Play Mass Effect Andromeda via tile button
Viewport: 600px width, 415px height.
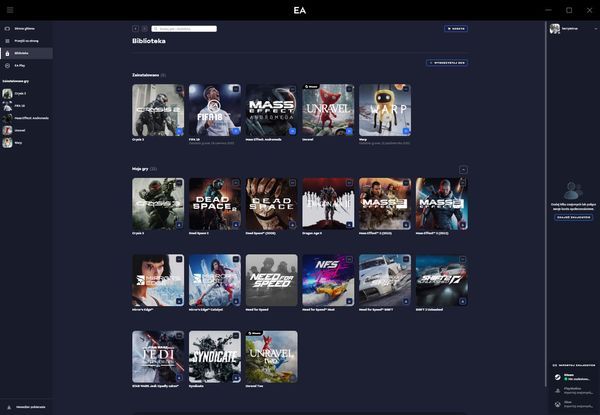tap(292, 131)
